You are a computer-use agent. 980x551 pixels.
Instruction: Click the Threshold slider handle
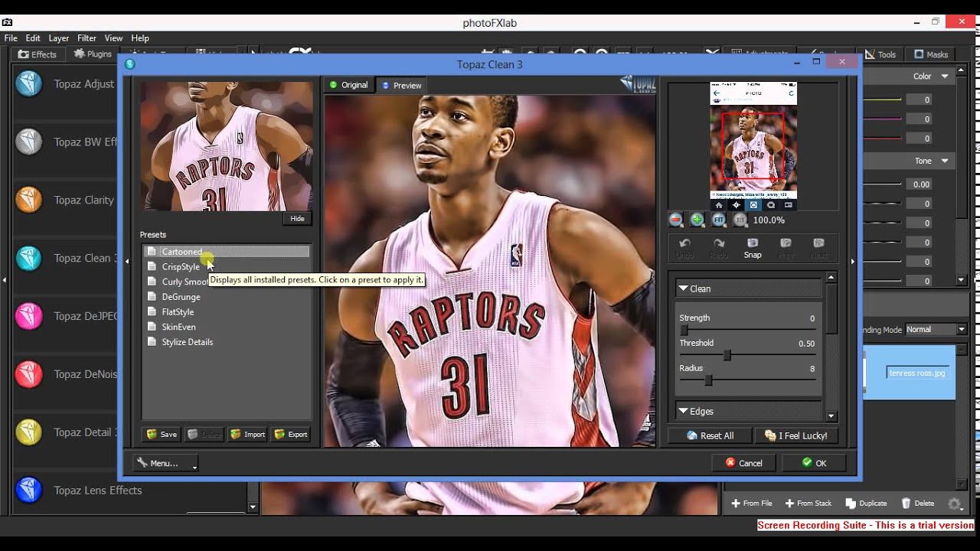click(727, 355)
